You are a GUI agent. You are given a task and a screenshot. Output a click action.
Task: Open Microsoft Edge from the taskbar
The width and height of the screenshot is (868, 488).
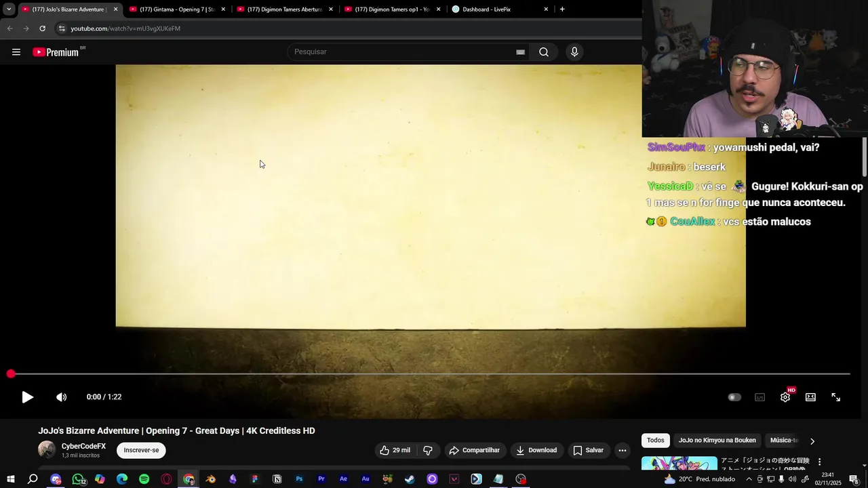(x=122, y=479)
